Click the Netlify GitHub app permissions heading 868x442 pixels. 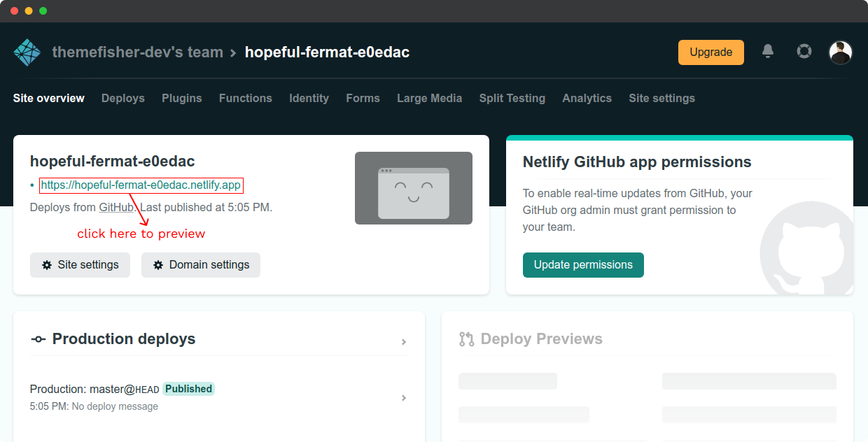coord(637,162)
